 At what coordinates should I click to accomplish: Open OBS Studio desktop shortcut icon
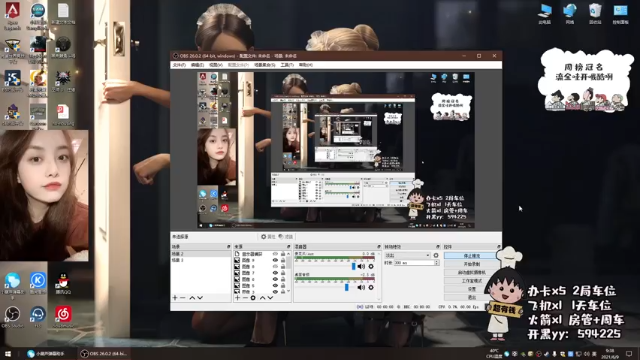13,316
